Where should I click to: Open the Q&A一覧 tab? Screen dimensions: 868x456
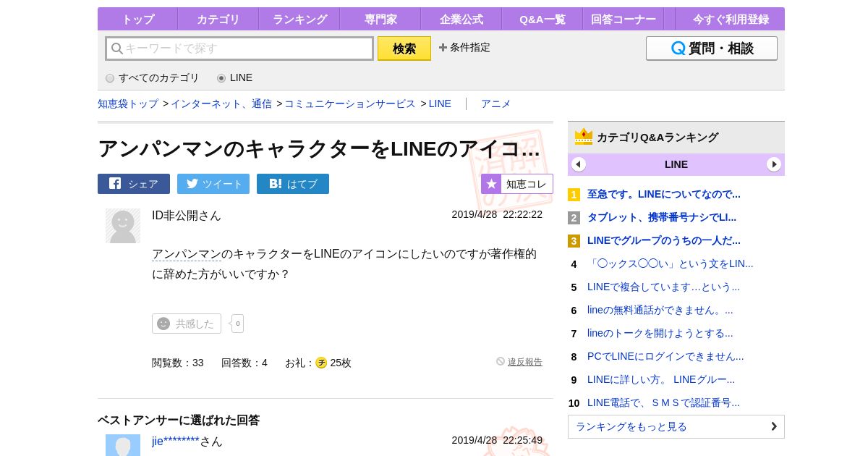pyautogui.click(x=542, y=20)
